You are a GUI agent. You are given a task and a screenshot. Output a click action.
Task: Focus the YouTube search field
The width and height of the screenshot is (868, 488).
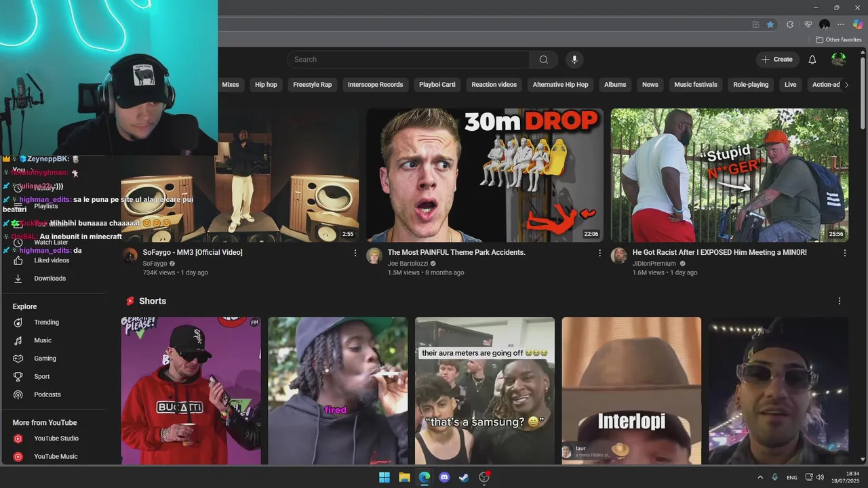pyautogui.click(x=408, y=60)
